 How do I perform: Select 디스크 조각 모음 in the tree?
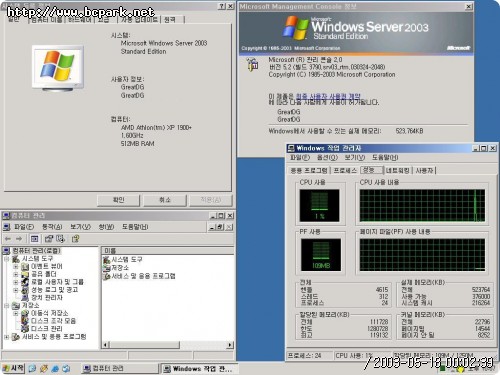53,321
